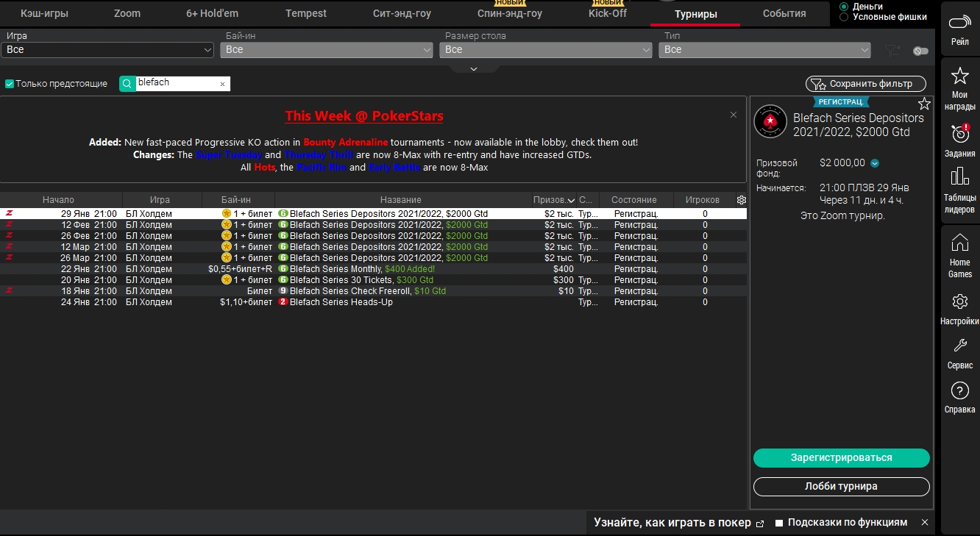The height and width of the screenshot is (536, 980).
Task: Click Zoom icon on the 29 Янв row
Action: pyautogui.click(x=9, y=214)
